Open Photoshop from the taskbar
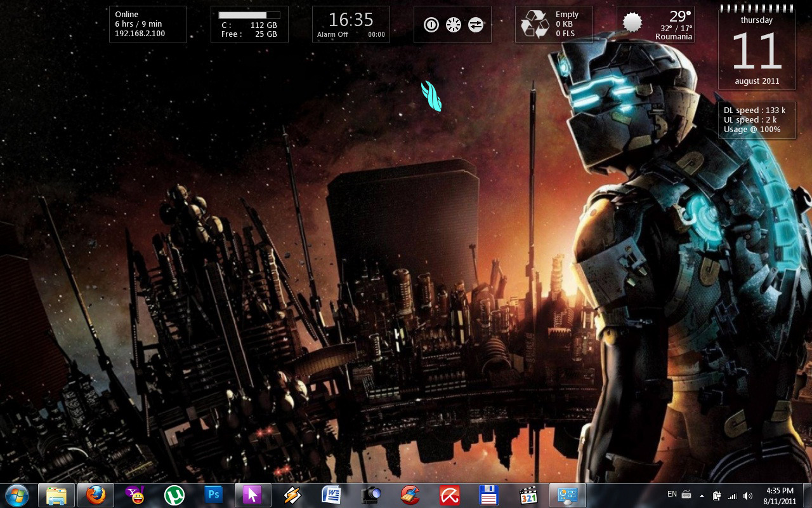 [x=213, y=495]
